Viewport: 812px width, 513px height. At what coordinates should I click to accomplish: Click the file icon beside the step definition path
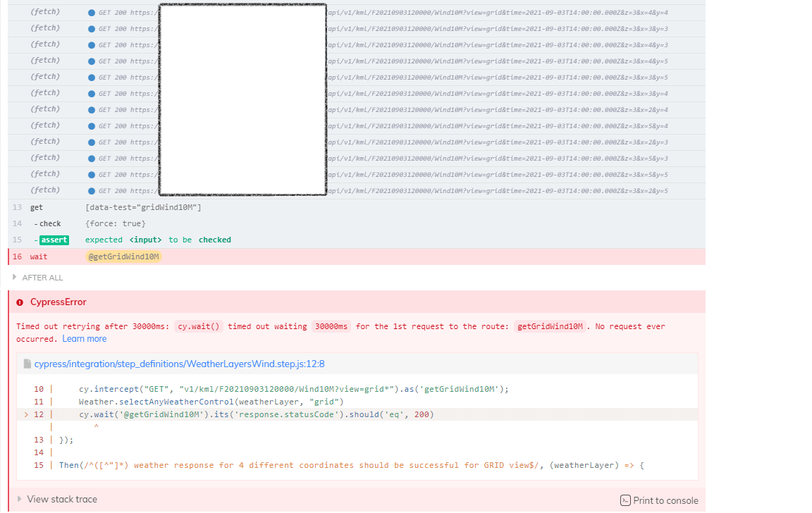coord(26,364)
